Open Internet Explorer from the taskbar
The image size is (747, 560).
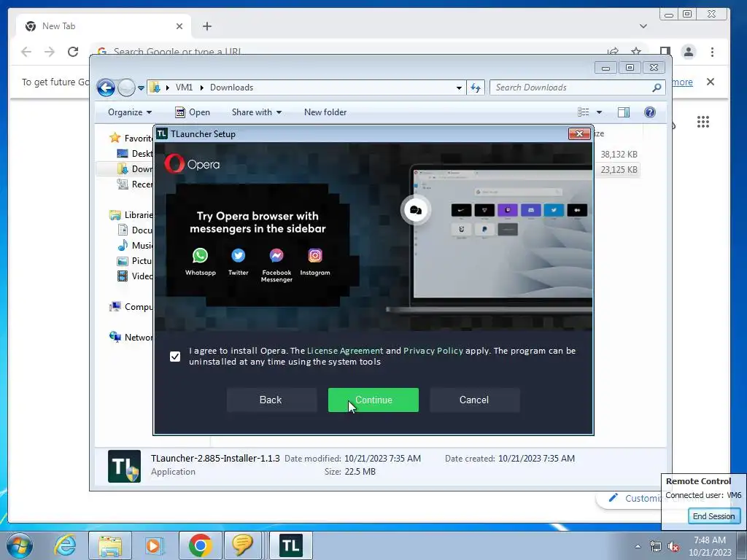(65, 545)
